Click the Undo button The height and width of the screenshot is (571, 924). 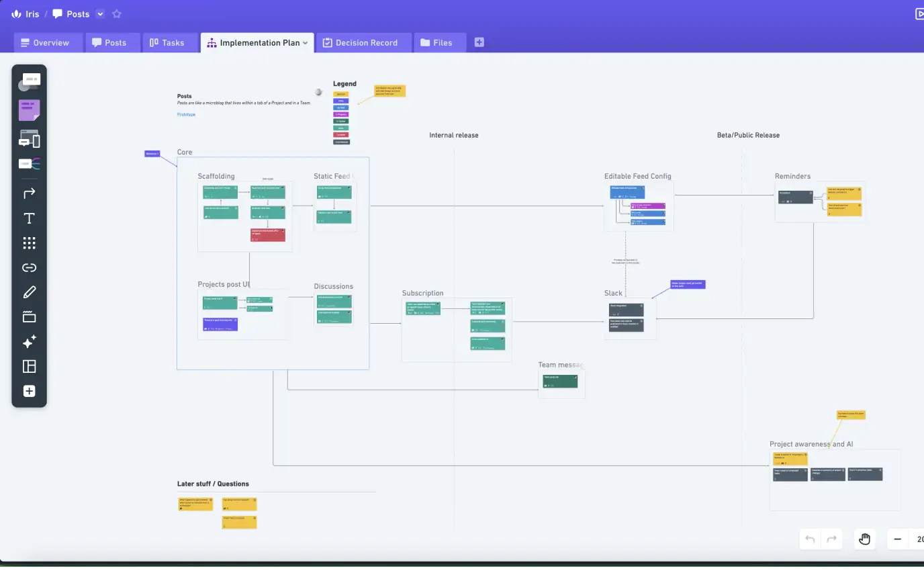point(810,538)
